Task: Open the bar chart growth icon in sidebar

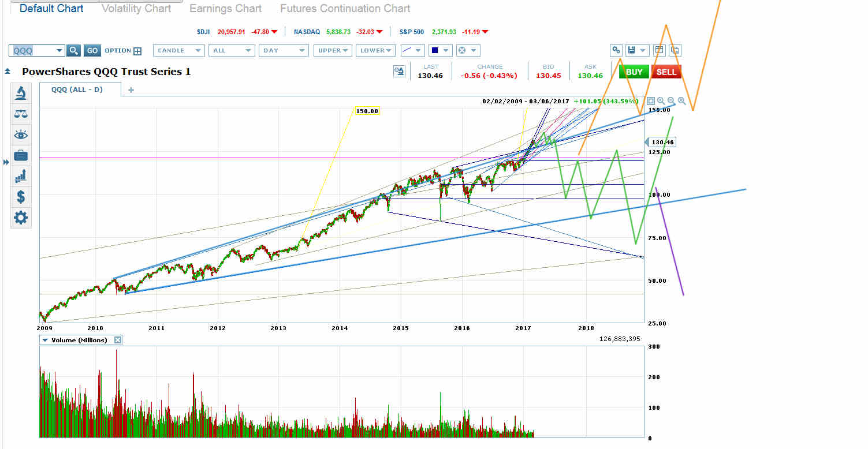Action: (x=21, y=175)
